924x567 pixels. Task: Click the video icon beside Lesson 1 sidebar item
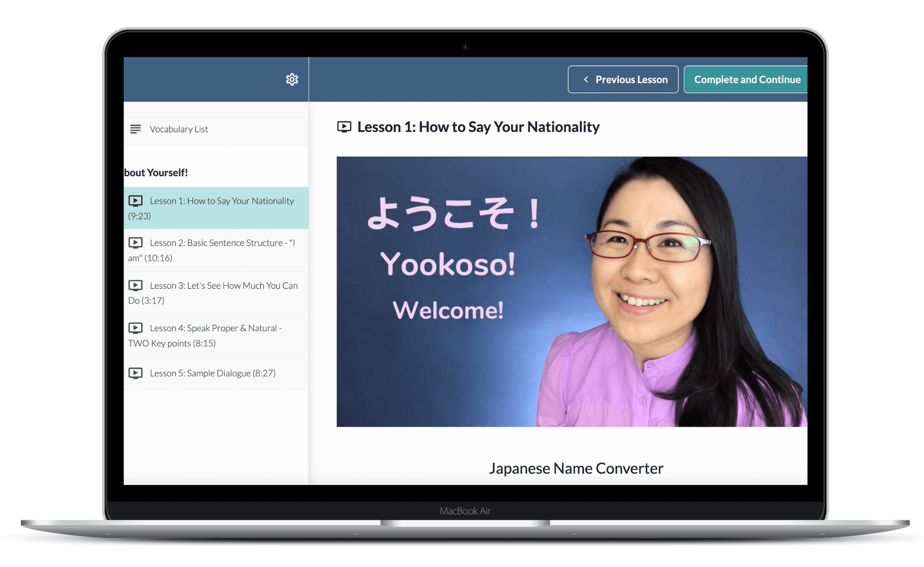point(135,201)
